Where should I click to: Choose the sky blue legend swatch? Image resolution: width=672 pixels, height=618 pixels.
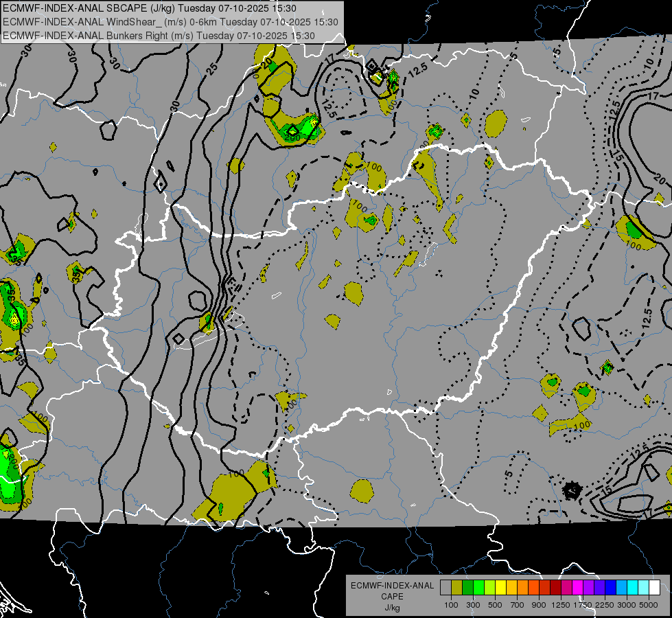(x=621, y=588)
